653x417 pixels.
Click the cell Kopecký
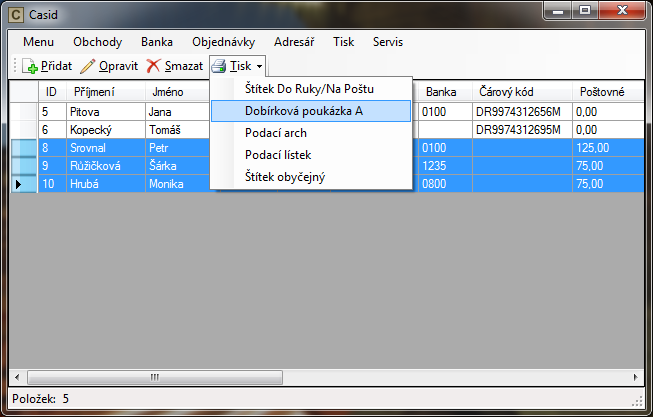point(106,130)
